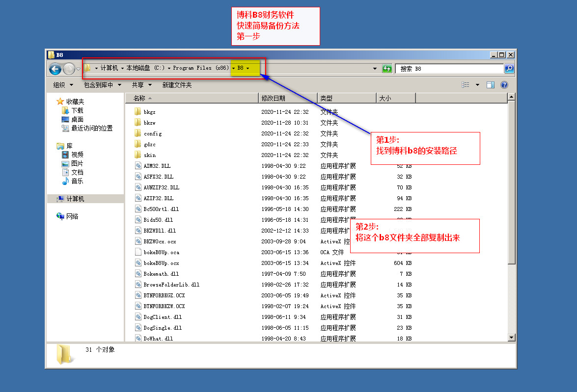Open the bkgz folder

click(x=149, y=112)
